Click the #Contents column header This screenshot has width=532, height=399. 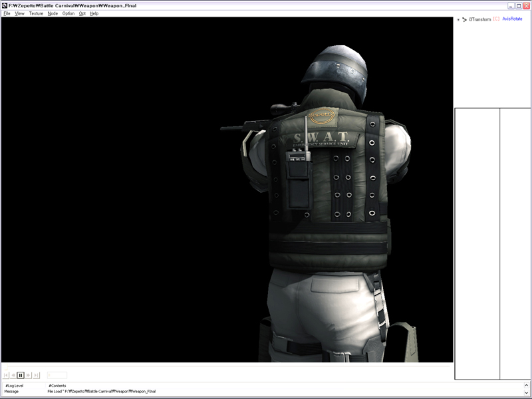[57, 386]
